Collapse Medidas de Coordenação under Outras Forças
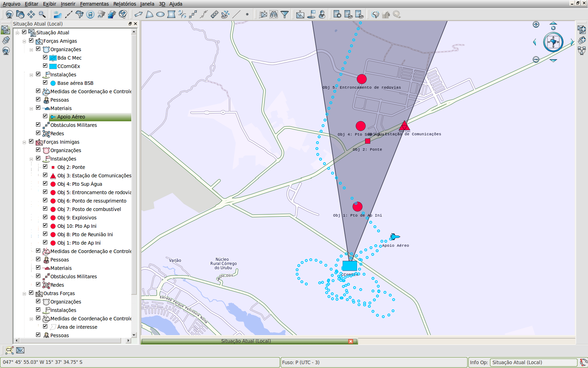The width and height of the screenshot is (588, 368). point(31,319)
